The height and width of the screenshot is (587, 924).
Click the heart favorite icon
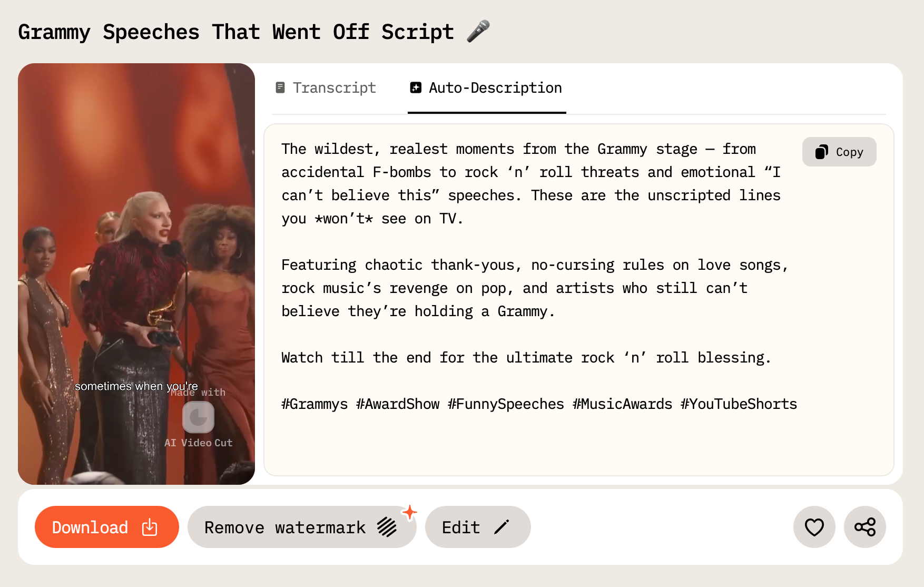pos(814,527)
